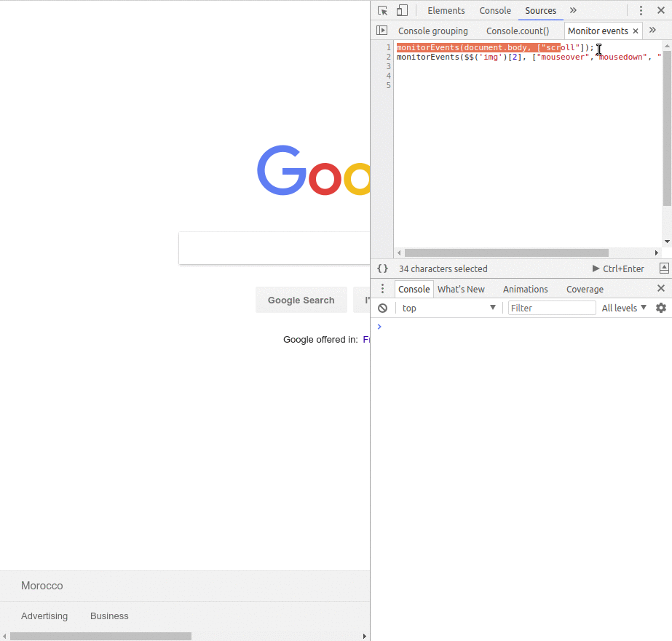Expand more DevTools panels chevron
672x641 pixels.
(x=573, y=11)
